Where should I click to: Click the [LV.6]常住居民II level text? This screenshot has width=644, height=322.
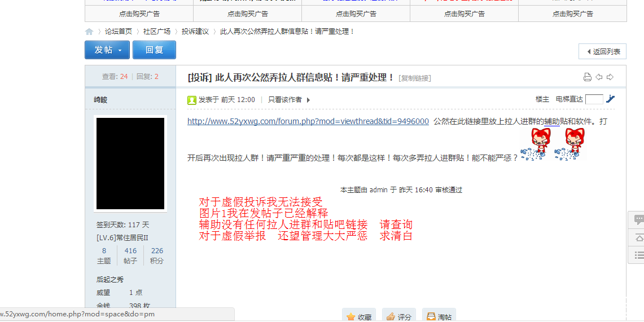pyautogui.click(x=122, y=238)
